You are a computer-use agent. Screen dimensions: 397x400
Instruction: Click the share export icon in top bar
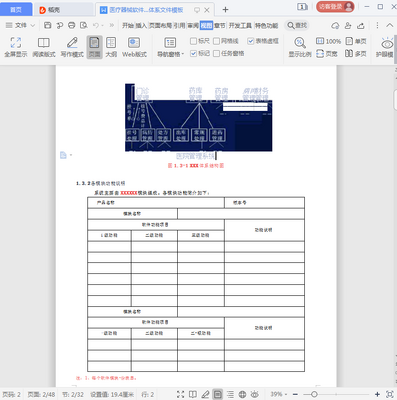coord(361,25)
